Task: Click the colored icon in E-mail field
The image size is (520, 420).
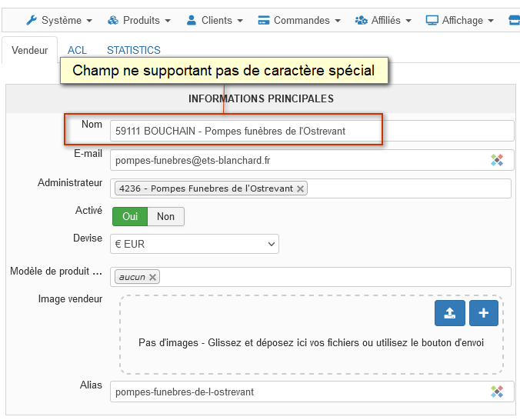Action: pos(497,160)
